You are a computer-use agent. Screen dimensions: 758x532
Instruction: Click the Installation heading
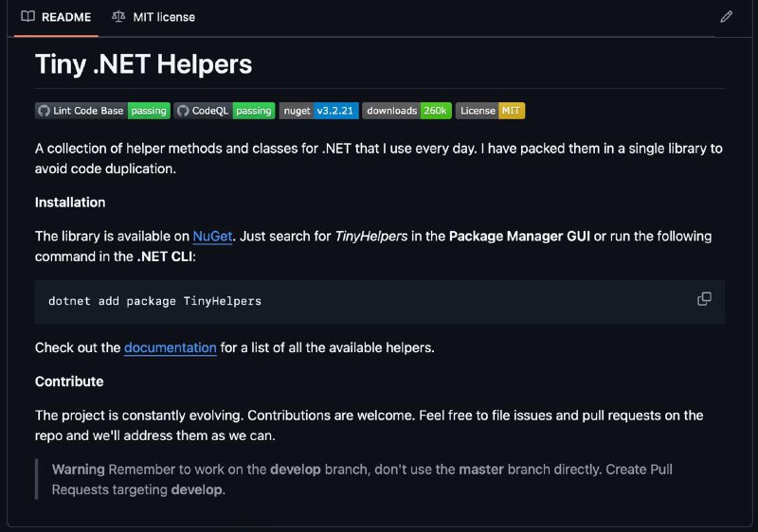(x=70, y=203)
